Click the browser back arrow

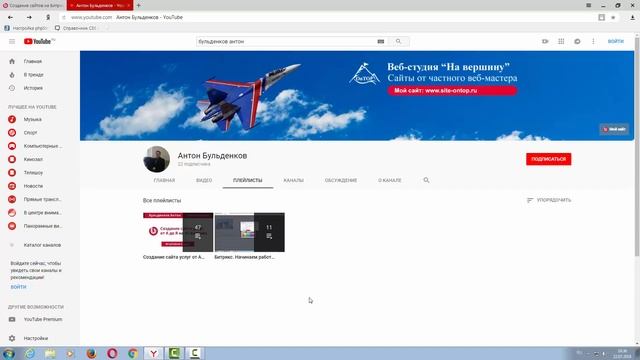point(11,18)
